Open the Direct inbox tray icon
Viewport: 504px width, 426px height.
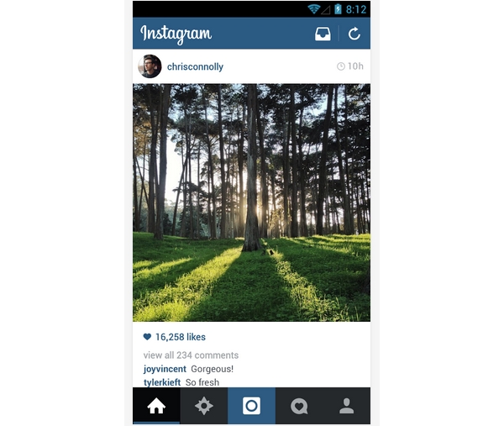coord(323,34)
